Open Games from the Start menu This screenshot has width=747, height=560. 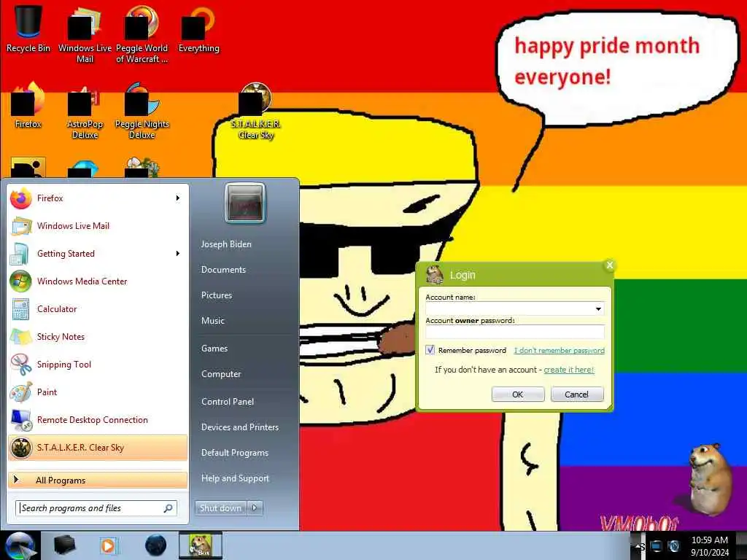[214, 348]
